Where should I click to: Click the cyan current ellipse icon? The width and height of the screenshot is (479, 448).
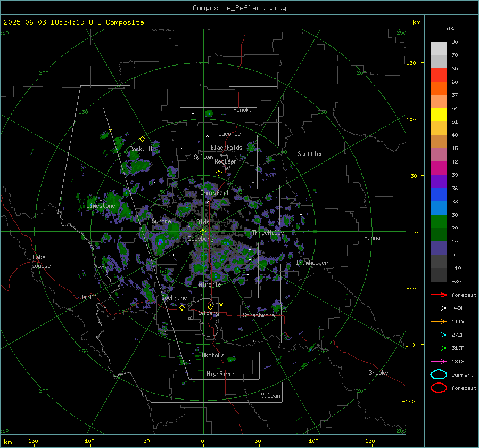[439, 374]
